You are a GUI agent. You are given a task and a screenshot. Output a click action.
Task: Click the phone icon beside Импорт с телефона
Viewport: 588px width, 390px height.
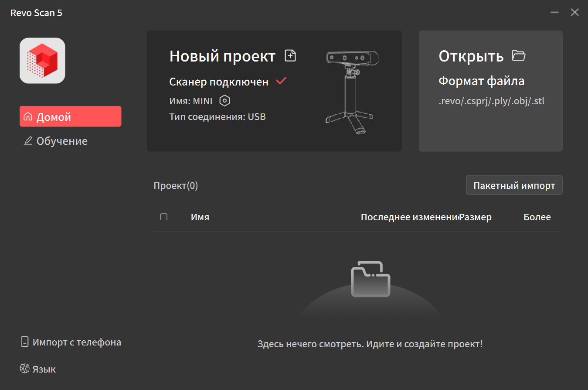25,342
